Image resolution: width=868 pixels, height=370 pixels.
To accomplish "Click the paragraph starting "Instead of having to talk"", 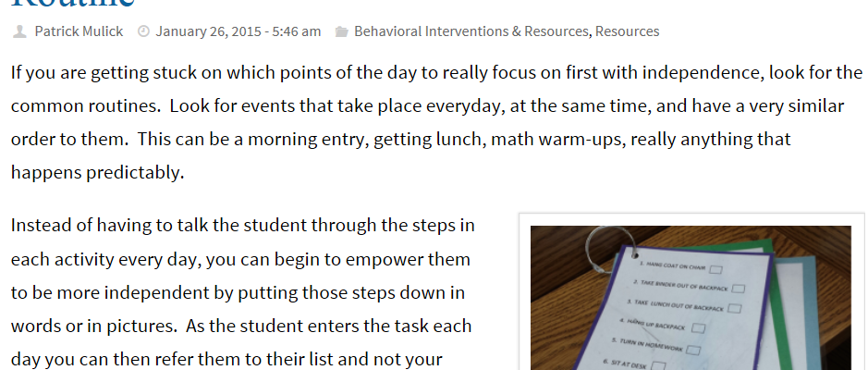I will pyautogui.click(x=242, y=292).
